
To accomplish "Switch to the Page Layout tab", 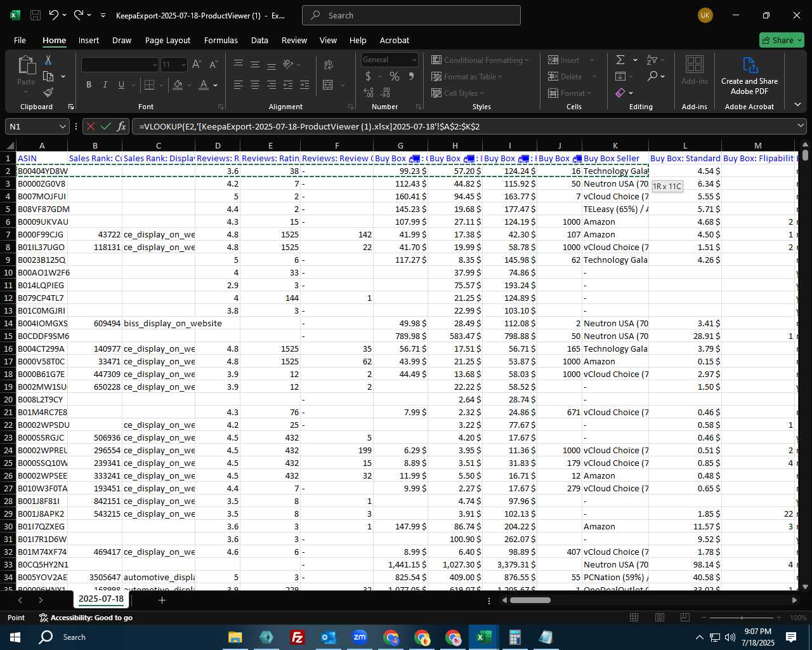I will (167, 40).
